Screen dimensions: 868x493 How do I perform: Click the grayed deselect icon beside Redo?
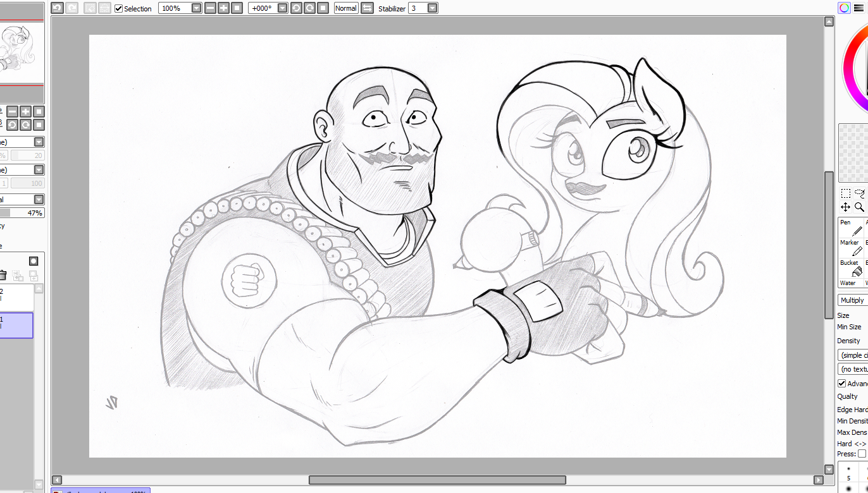90,8
